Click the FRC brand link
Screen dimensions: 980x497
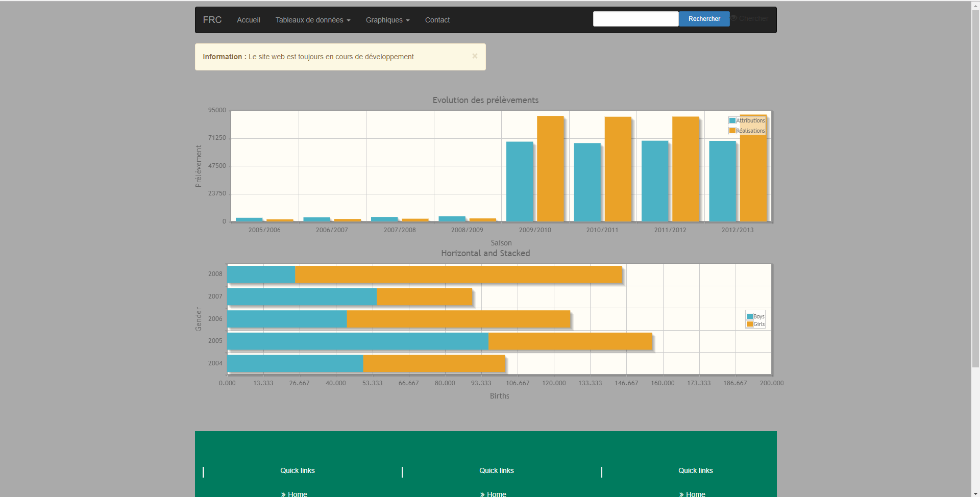coord(212,20)
